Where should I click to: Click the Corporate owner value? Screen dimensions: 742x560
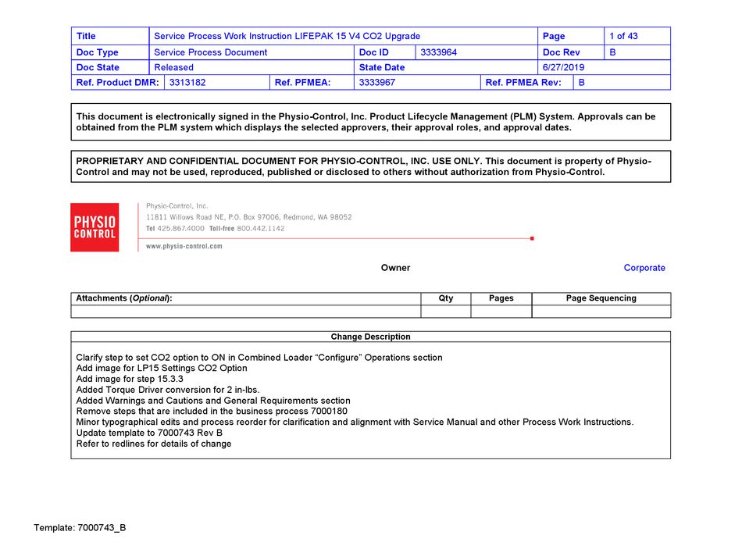point(644,268)
